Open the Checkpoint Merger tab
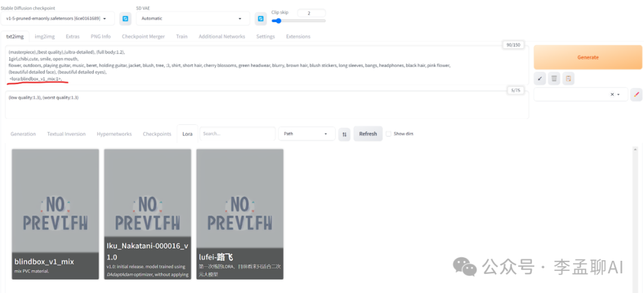Screen dimensions: 644x293 click(x=143, y=36)
